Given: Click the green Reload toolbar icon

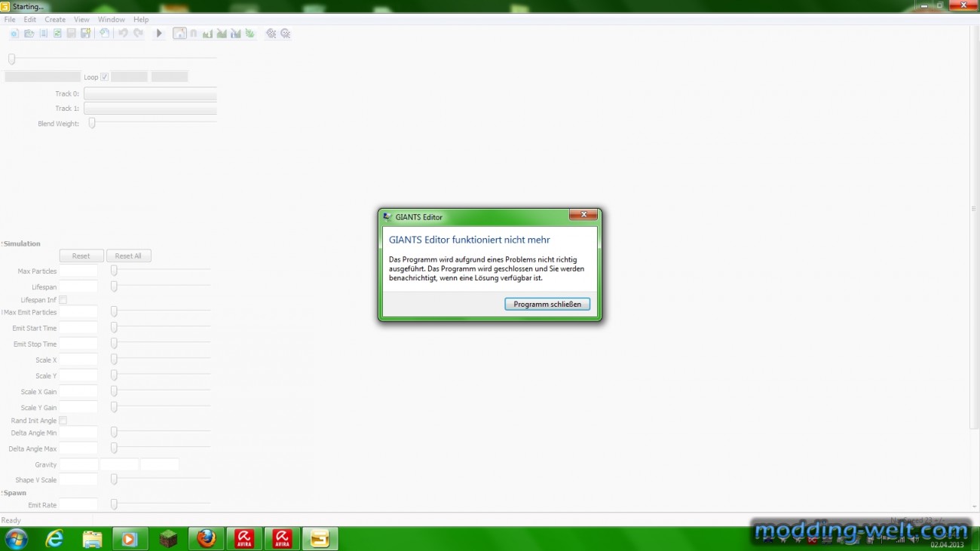Looking at the screenshot, I should point(57,33).
